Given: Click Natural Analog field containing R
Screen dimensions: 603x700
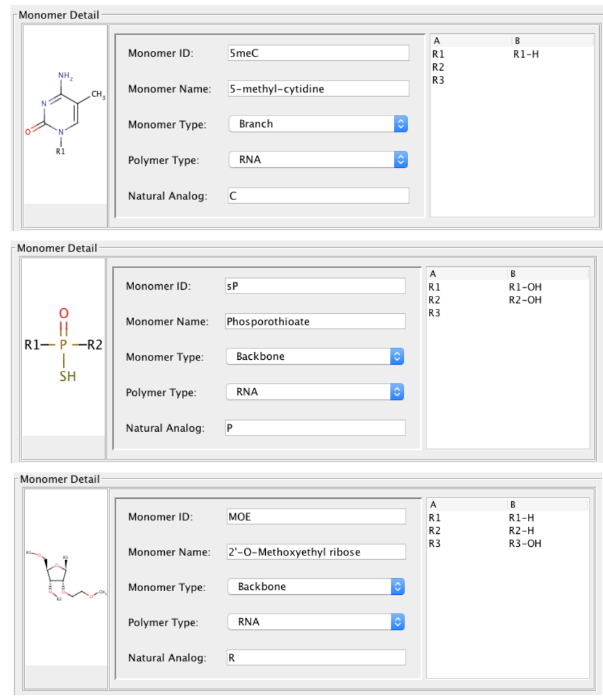Looking at the screenshot, I should click(x=316, y=658).
